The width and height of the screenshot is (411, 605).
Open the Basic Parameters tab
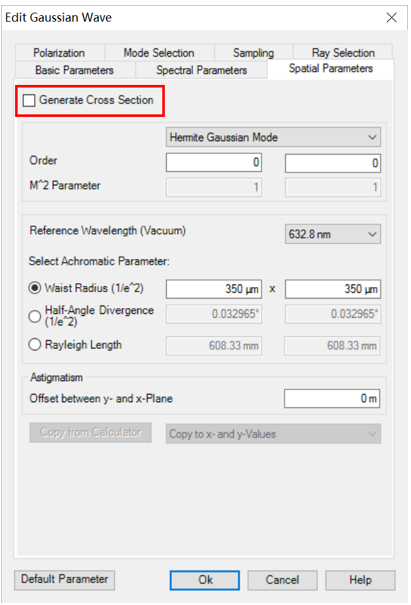pyautogui.click(x=74, y=70)
